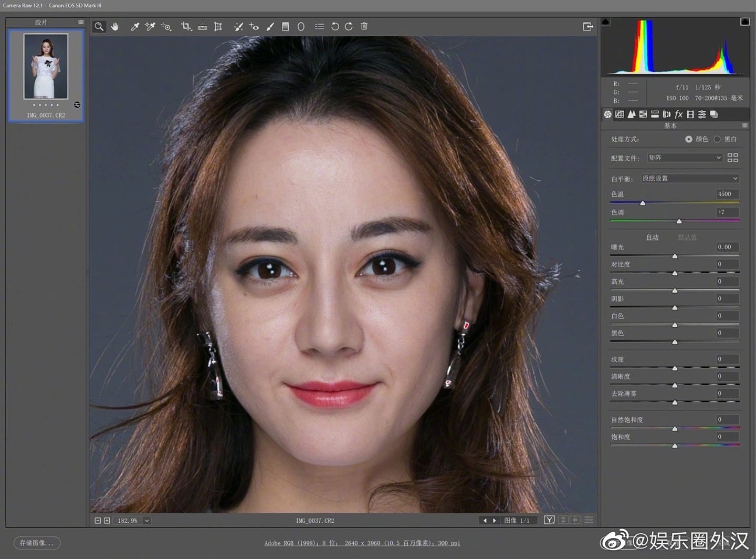The image size is (756, 559).
Task: Enable the 颜色 processing mode
Action: [x=689, y=139]
